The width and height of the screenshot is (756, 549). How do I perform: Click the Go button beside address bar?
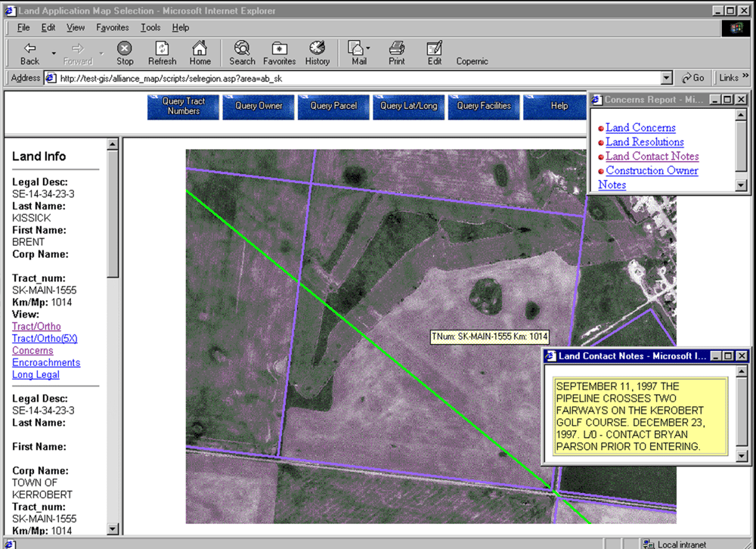pos(692,78)
